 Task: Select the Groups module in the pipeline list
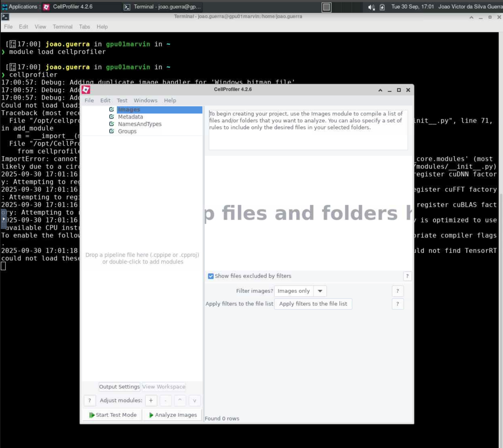pyautogui.click(x=127, y=131)
